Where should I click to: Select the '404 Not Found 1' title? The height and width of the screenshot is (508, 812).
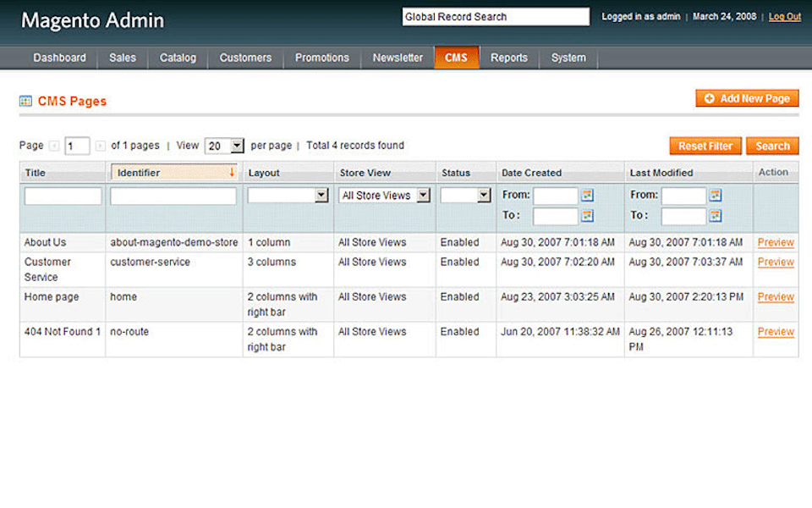pyautogui.click(x=62, y=332)
